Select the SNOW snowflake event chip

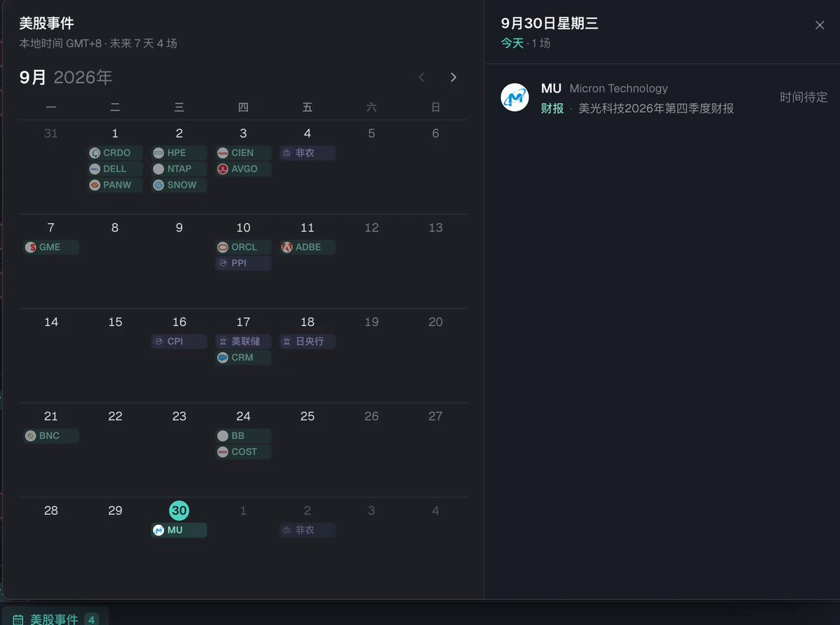tap(179, 185)
